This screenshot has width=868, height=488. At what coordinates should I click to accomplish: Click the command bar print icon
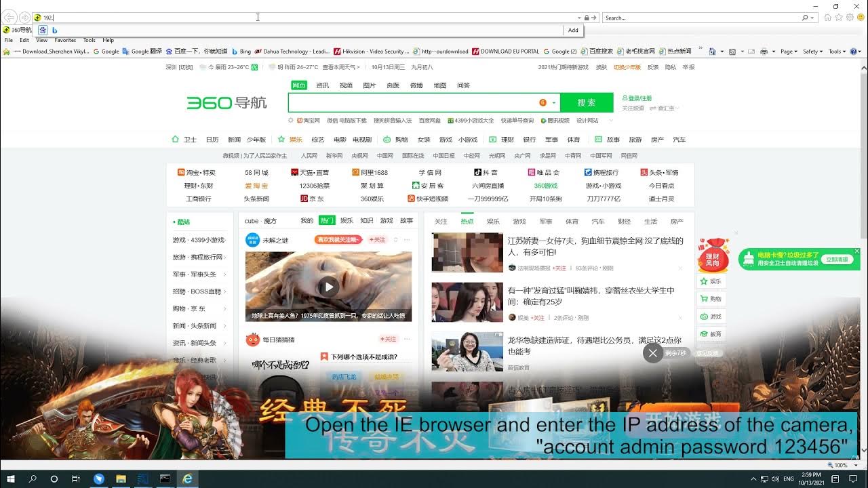(764, 51)
